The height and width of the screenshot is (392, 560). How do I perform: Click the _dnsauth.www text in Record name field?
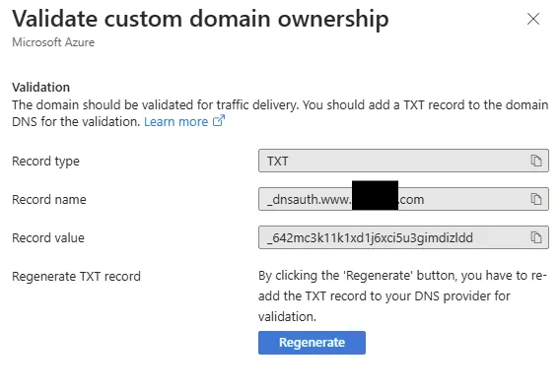[310, 199]
